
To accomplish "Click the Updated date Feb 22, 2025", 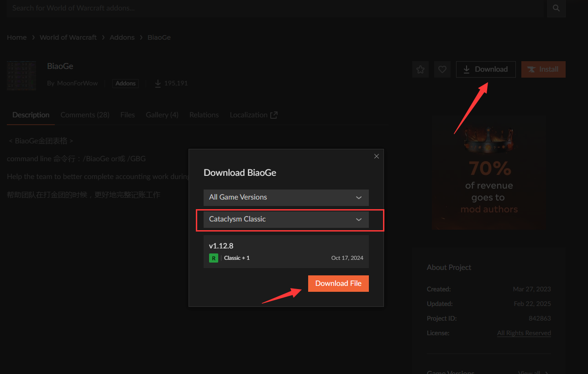I will (x=532, y=304).
